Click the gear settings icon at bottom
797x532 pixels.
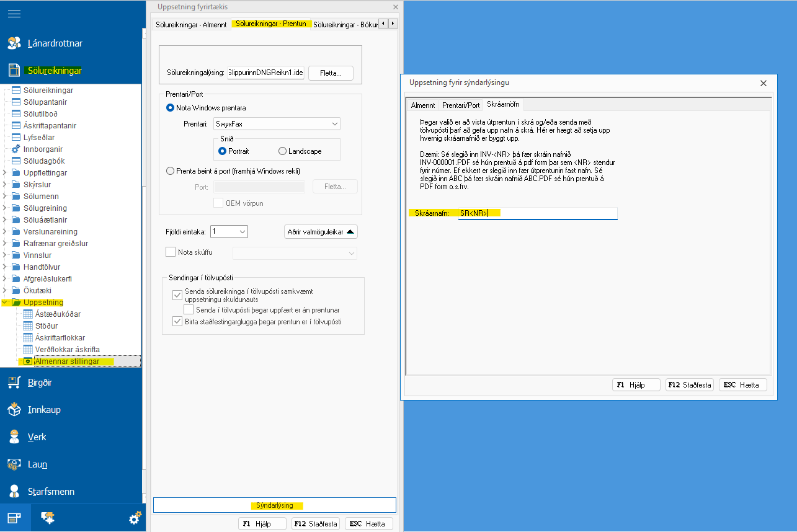click(135, 518)
